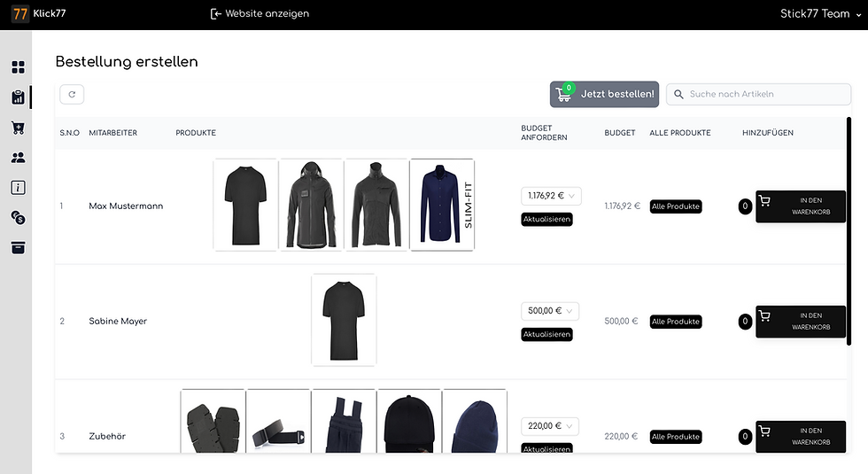
Task: Click the ALLE PRODUKTE column header
Action: 680,133
